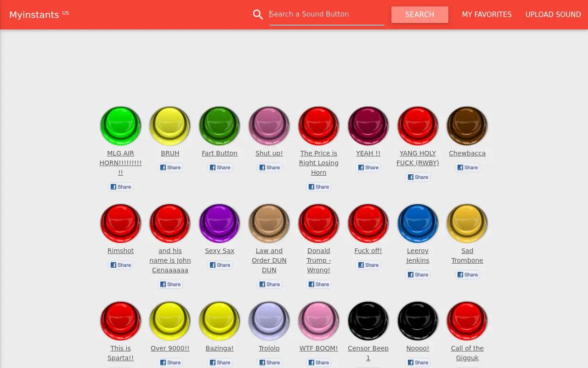This screenshot has height=368, width=588.
Task: Play the Donald Trump - Wrong! sound button
Action: (319, 223)
